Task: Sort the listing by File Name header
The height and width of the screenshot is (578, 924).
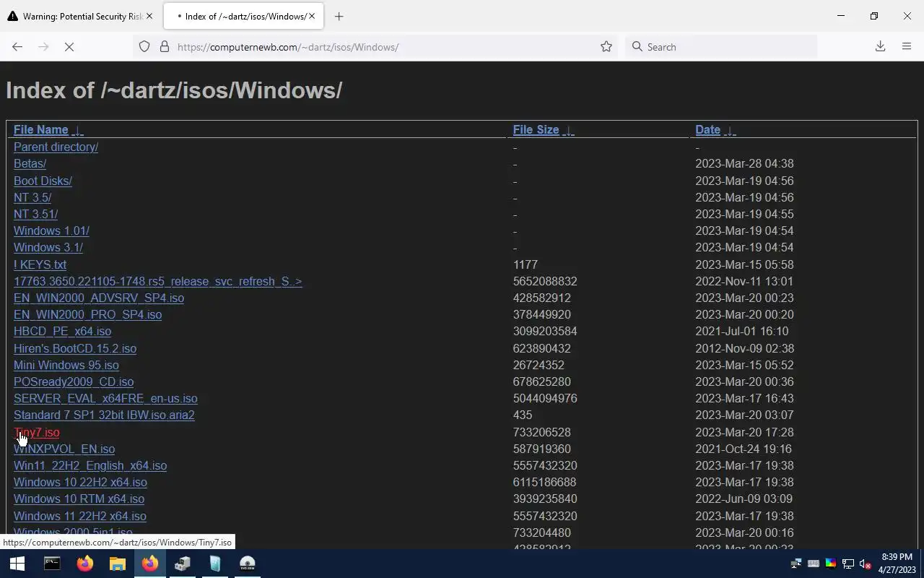Action: tap(41, 130)
